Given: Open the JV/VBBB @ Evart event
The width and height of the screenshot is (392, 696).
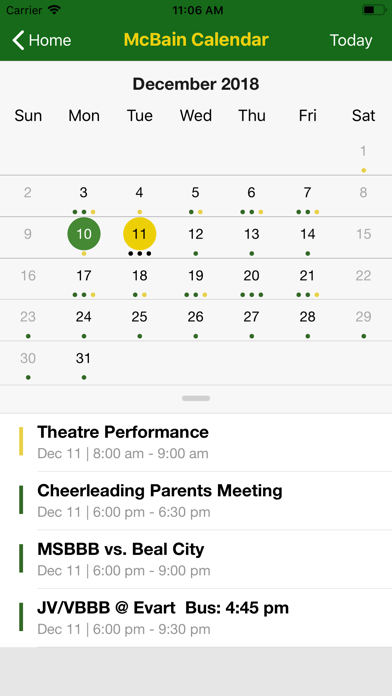Looking at the screenshot, I should 196,618.
